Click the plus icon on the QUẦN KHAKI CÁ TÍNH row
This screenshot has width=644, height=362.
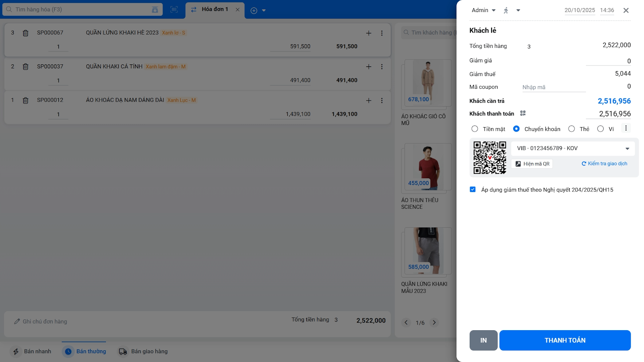tap(369, 67)
